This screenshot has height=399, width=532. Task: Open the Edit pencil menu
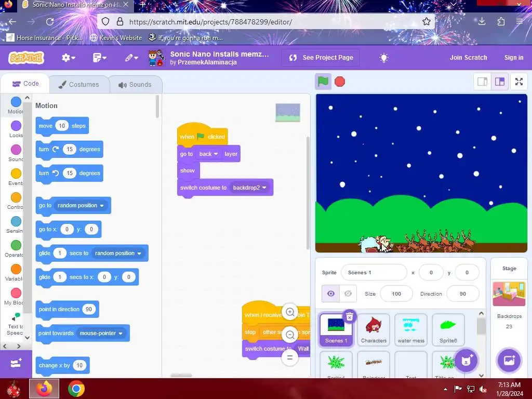point(131,58)
